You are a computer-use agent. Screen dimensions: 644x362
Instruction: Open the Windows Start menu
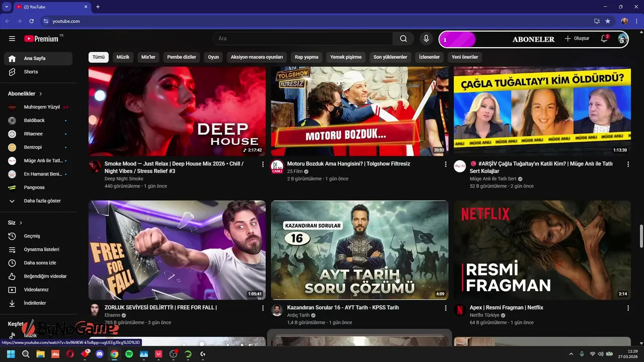[11, 354]
